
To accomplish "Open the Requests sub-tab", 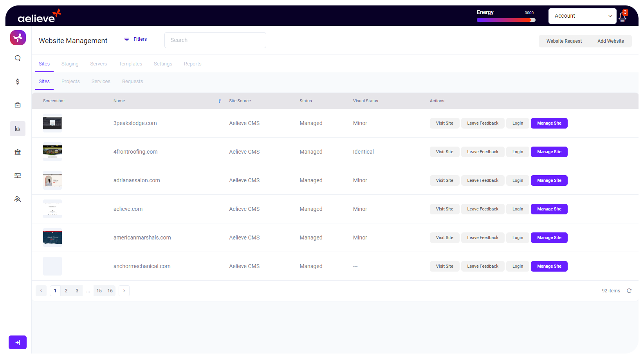I will pos(133,82).
